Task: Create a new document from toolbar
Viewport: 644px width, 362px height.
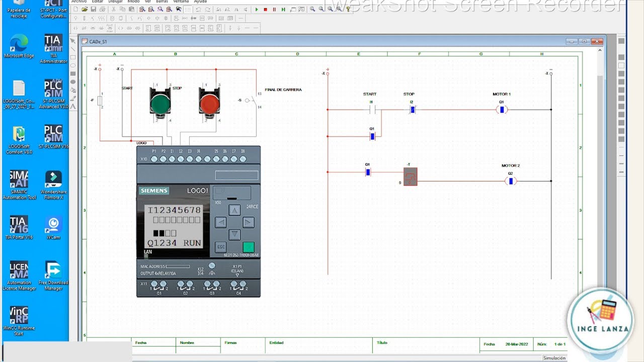Action: click(75, 10)
